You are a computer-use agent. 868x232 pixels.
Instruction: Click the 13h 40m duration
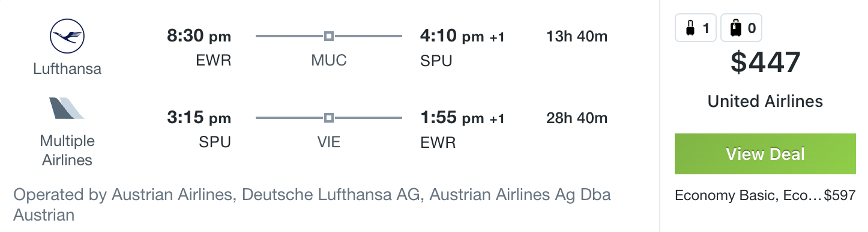[577, 37]
